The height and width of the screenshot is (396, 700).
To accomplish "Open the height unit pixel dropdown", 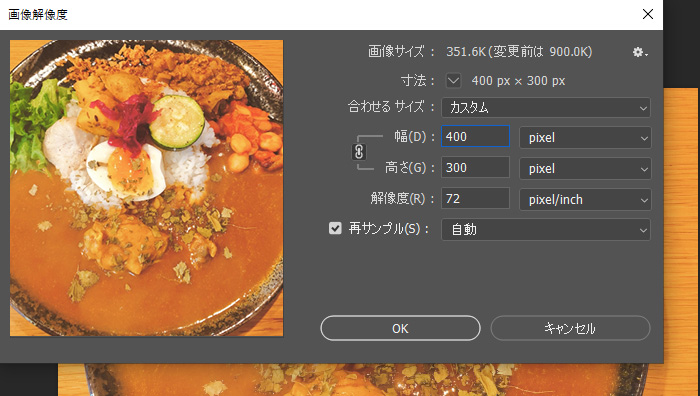I will click(585, 169).
